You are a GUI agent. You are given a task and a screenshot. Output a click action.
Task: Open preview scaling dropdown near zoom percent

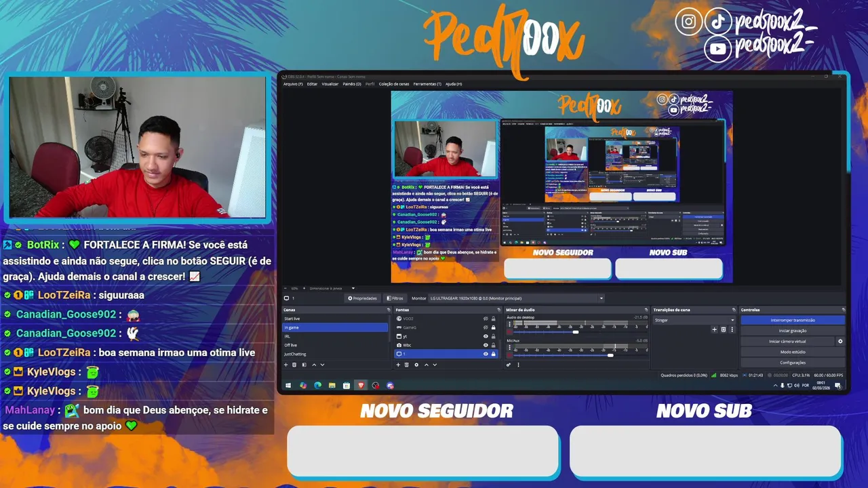[x=332, y=288]
